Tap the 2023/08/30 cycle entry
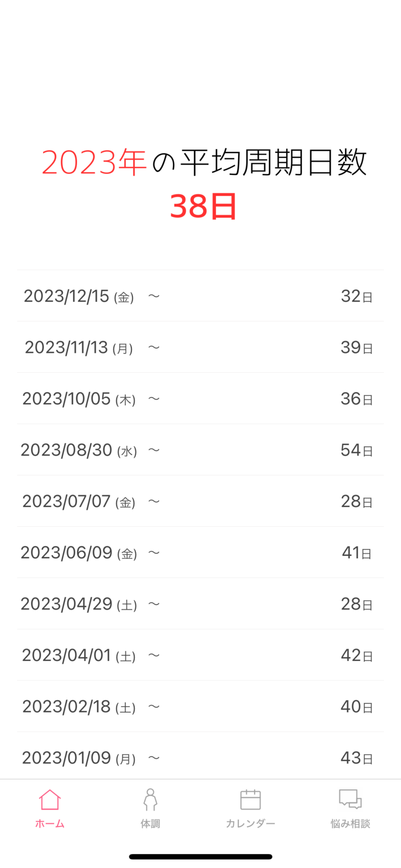 tap(200, 450)
